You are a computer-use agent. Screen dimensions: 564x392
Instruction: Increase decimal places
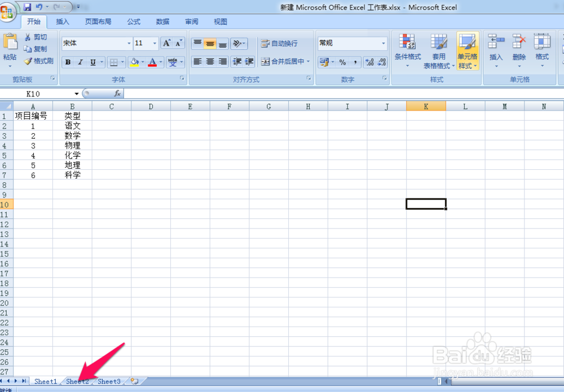coord(369,62)
